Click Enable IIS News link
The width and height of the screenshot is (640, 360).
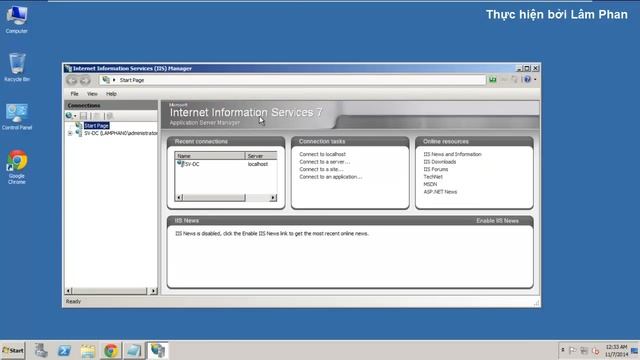coord(497,221)
